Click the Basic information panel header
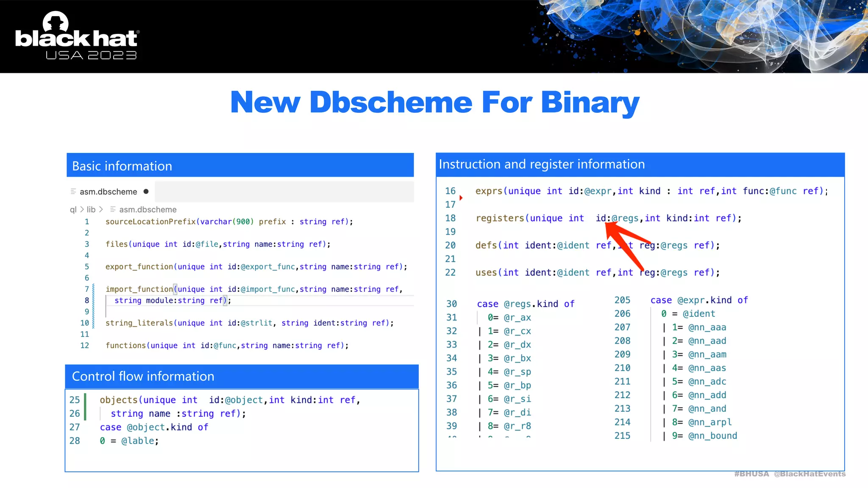Viewport: 868px width, 488px height. click(240, 165)
